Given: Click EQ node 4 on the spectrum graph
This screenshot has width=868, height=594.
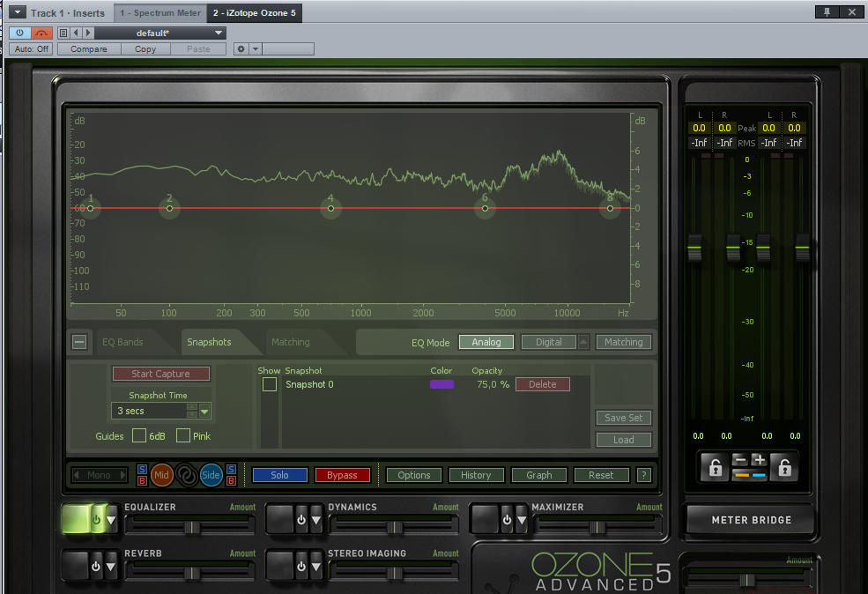Looking at the screenshot, I should [330, 208].
